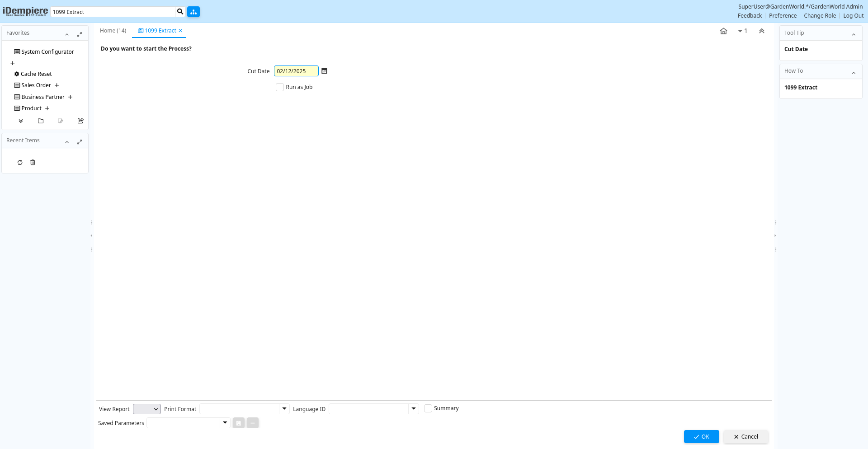Click into the Cut Date field
This screenshot has height=449, width=868.
tap(296, 71)
